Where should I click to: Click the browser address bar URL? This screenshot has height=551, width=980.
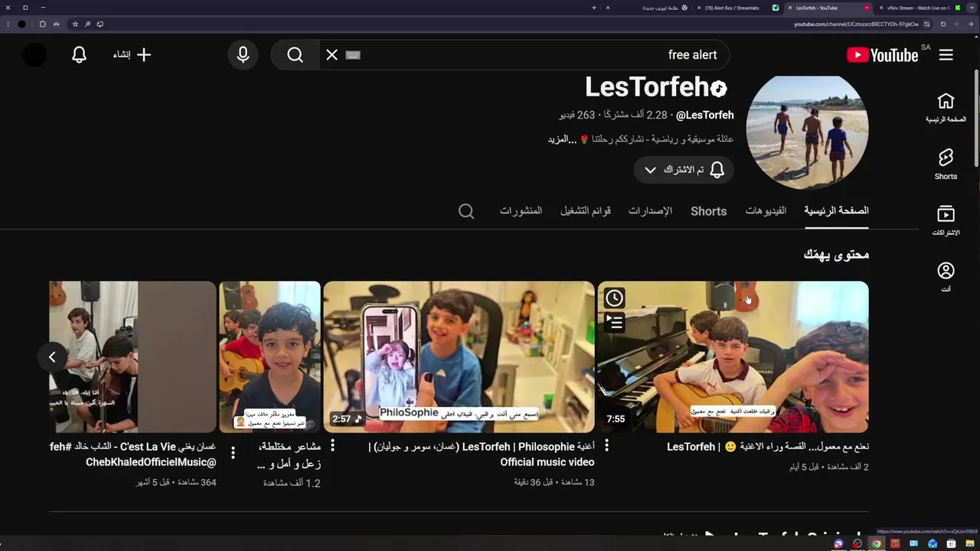pos(856,24)
